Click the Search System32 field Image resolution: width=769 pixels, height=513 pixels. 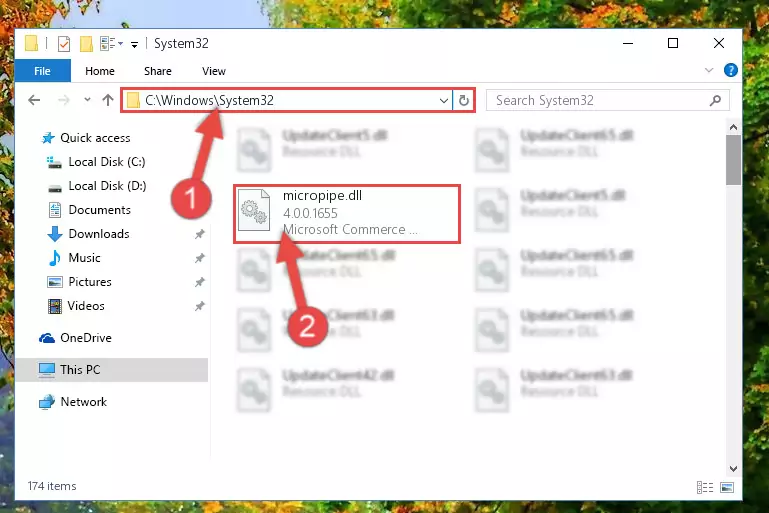tap(608, 101)
